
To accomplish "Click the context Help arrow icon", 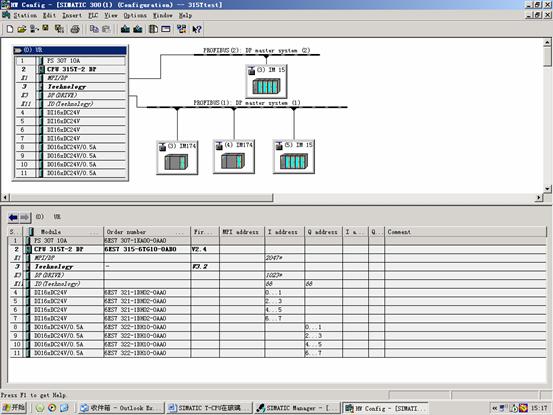I will (x=197, y=29).
